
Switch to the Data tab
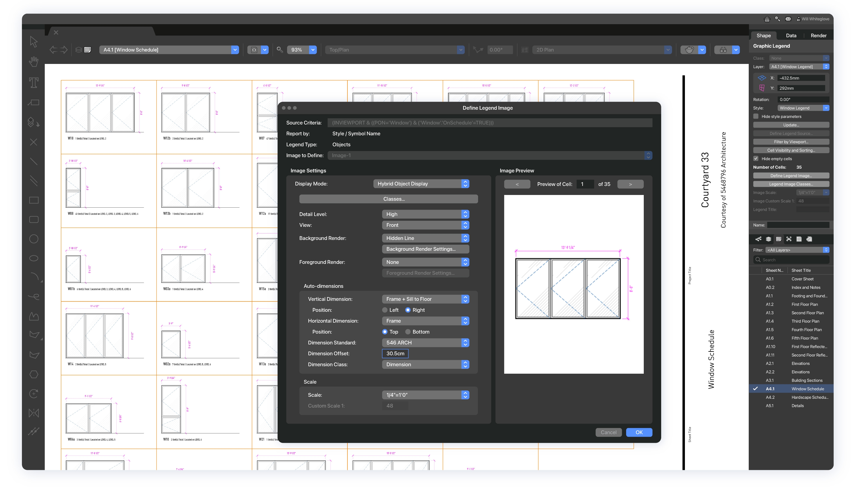pos(791,36)
